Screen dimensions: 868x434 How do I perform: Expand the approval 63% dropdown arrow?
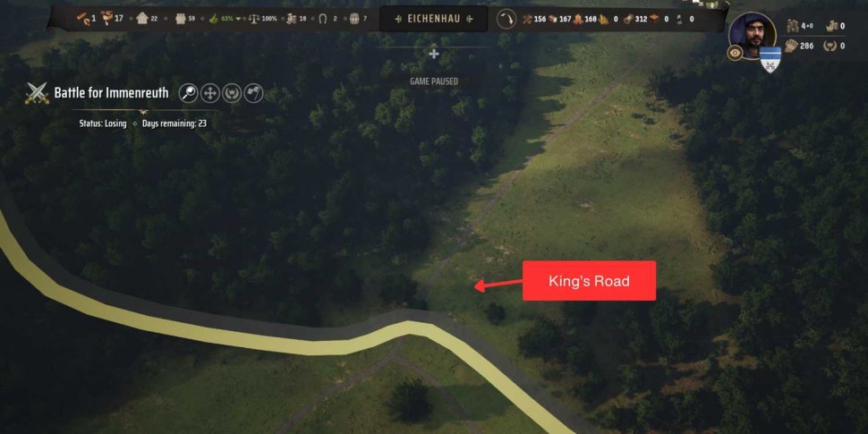(x=238, y=19)
